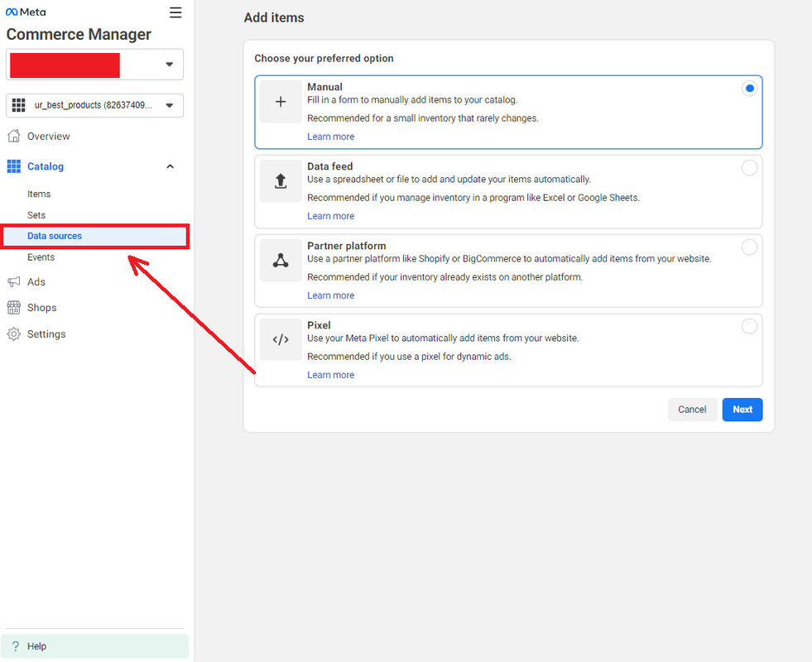This screenshot has height=662, width=812.
Task: Click Learn more under Partner platform
Action: [x=330, y=295]
